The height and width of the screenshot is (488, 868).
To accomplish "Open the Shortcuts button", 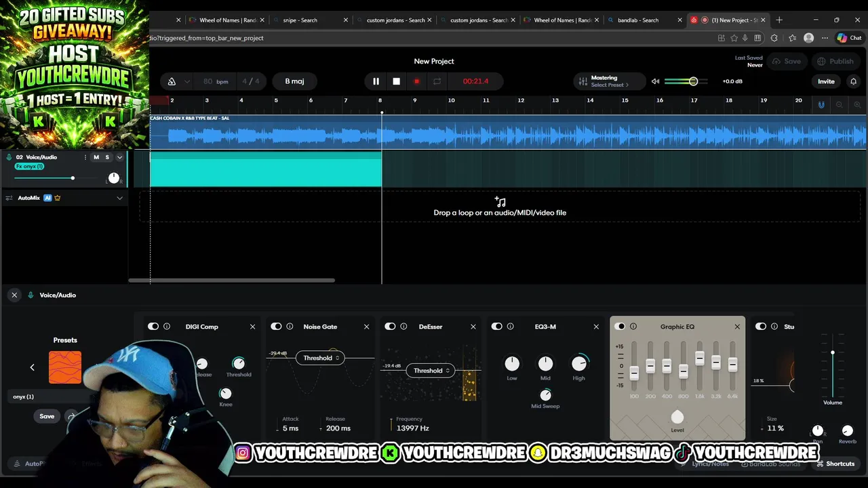I will 835,464.
